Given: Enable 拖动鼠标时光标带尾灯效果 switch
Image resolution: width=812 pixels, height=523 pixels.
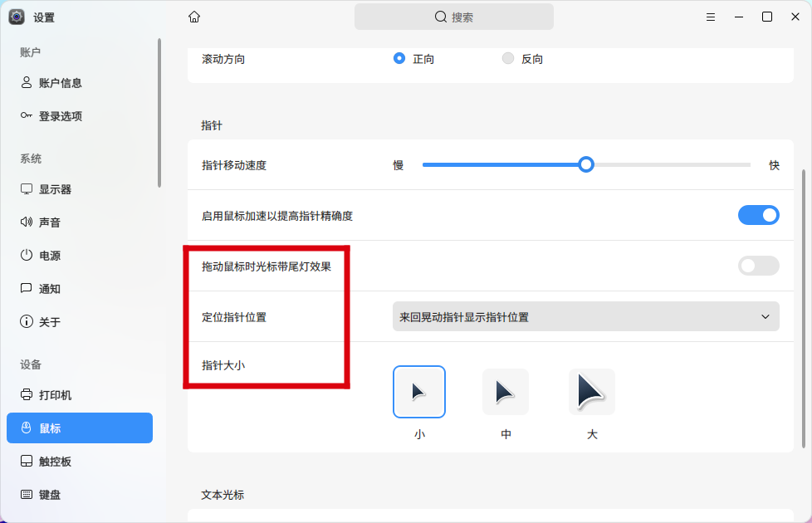Looking at the screenshot, I should (x=759, y=266).
